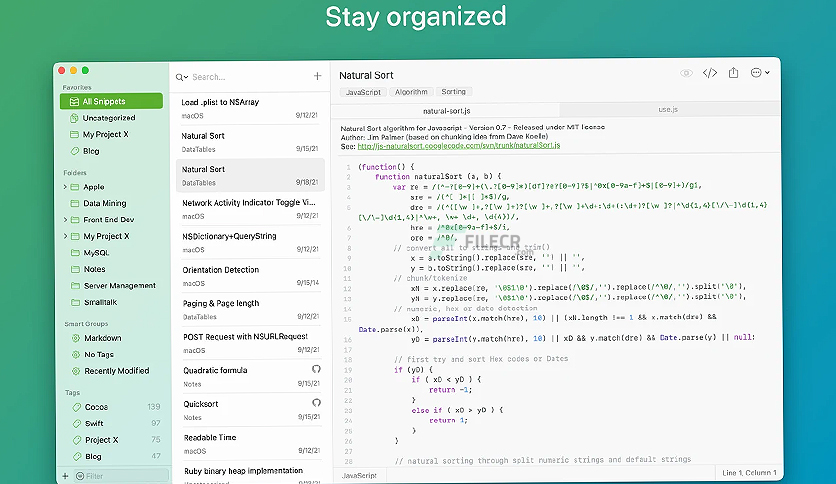Switch to the natural-sort.js tab
The image size is (836, 484).
445,111
